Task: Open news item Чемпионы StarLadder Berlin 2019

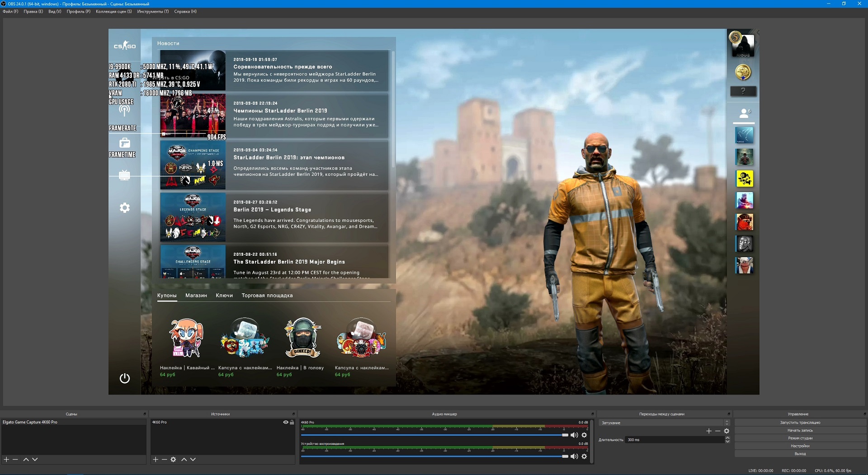Action: pyautogui.click(x=274, y=116)
